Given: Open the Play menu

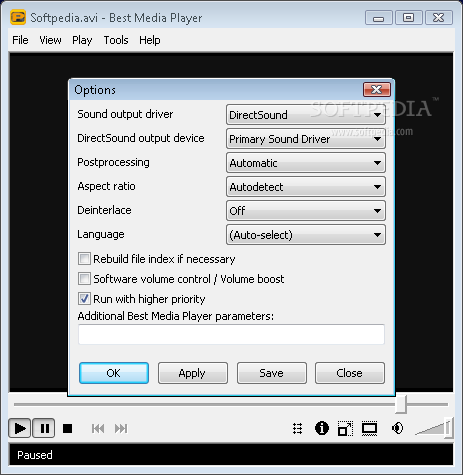Looking at the screenshot, I should pos(82,40).
